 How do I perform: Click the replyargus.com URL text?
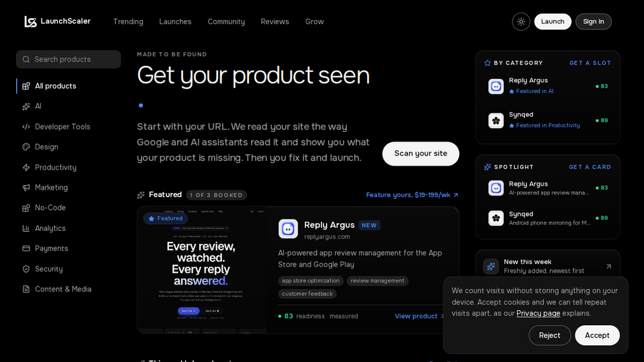(327, 237)
